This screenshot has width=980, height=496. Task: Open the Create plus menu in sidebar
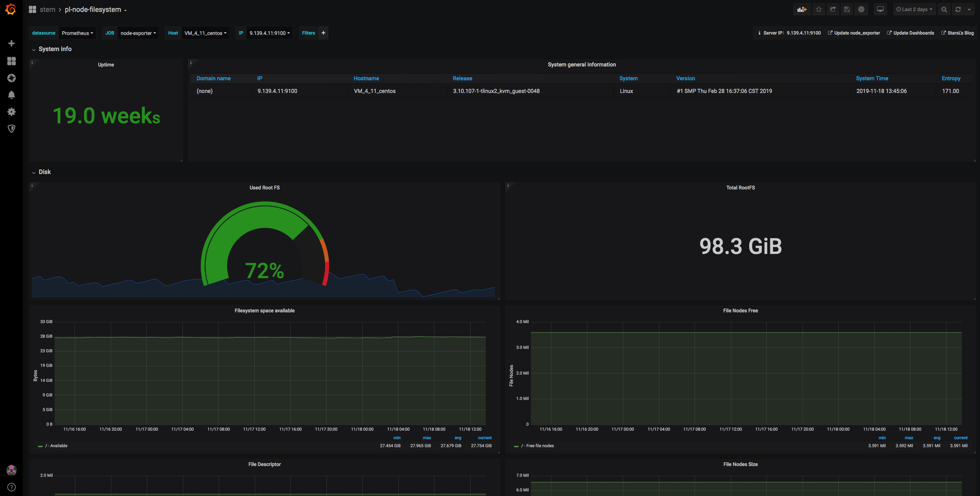(12, 43)
